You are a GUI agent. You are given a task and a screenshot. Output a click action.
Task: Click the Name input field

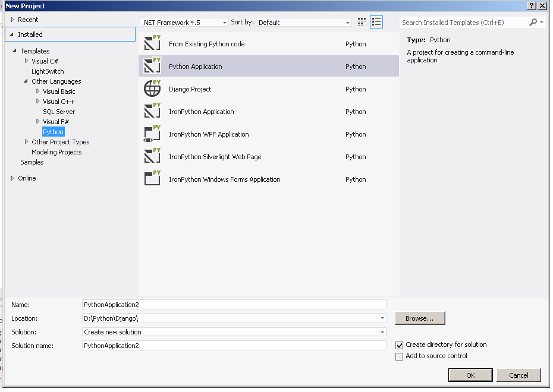coord(234,305)
